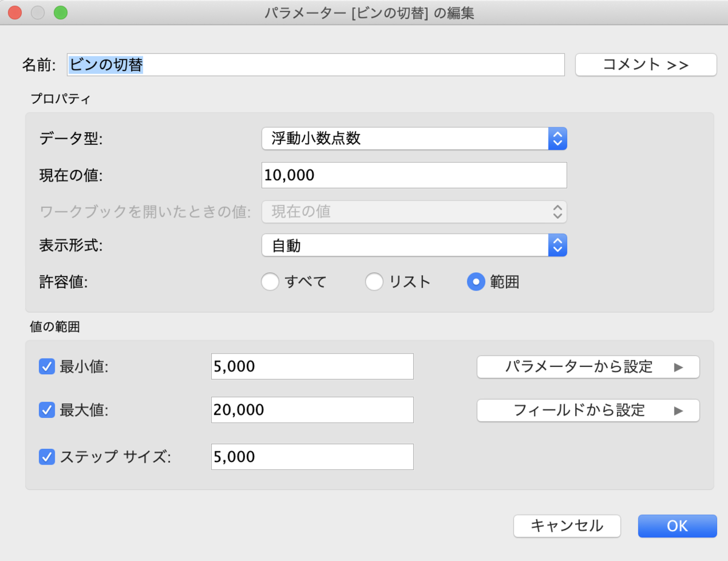This screenshot has height=561, width=728.
Task: Click the 値の範囲 section heading
Action: tap(55, 327)
